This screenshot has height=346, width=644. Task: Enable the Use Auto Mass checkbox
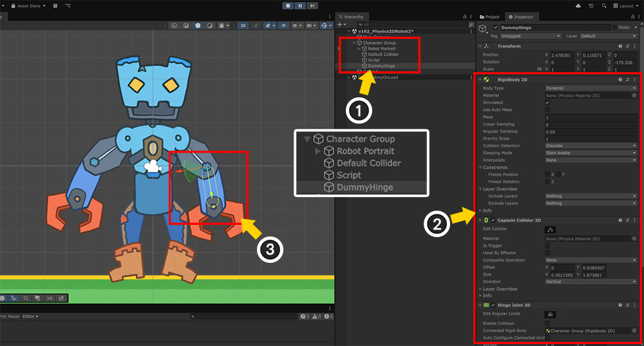[547, 110]
